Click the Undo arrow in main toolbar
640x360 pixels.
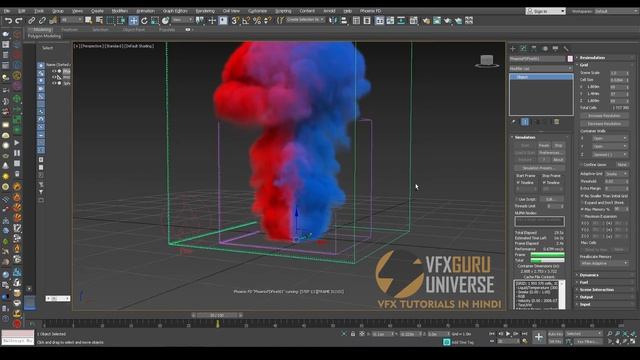coord(8,20)
